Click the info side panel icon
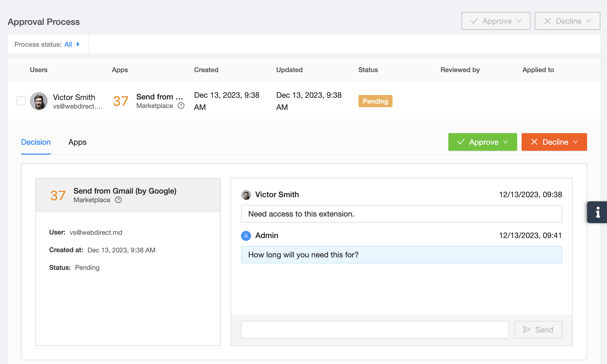 point(597,212)
